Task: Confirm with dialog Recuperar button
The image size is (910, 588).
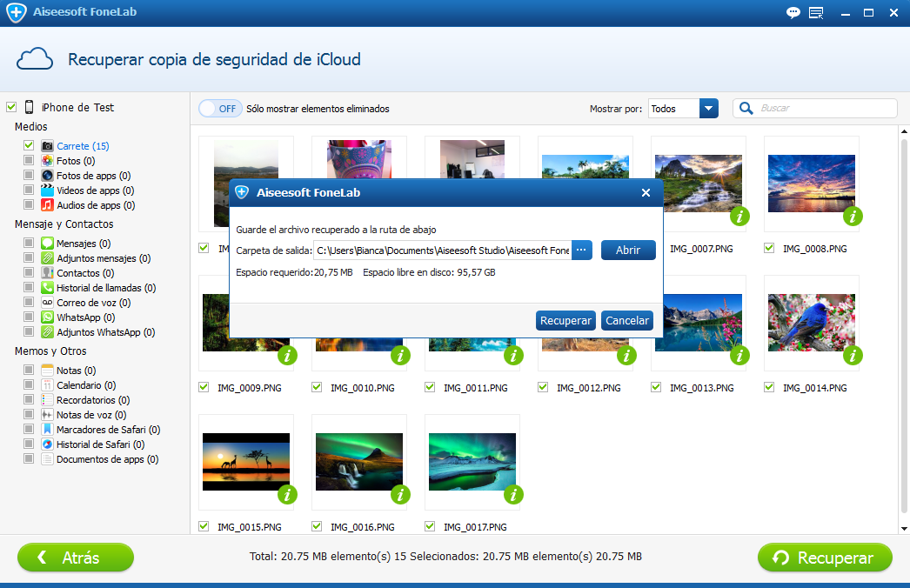Action: (x=565, y=320)
